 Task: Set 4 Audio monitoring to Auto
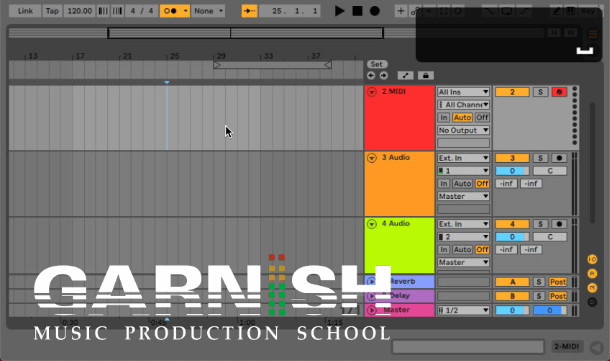tap(462, 250)
